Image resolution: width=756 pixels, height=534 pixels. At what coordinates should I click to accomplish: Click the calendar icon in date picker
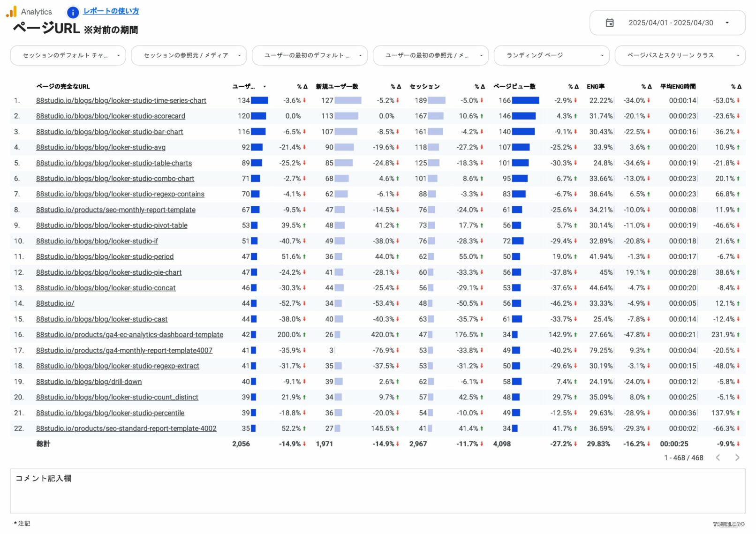click(609, 23)
